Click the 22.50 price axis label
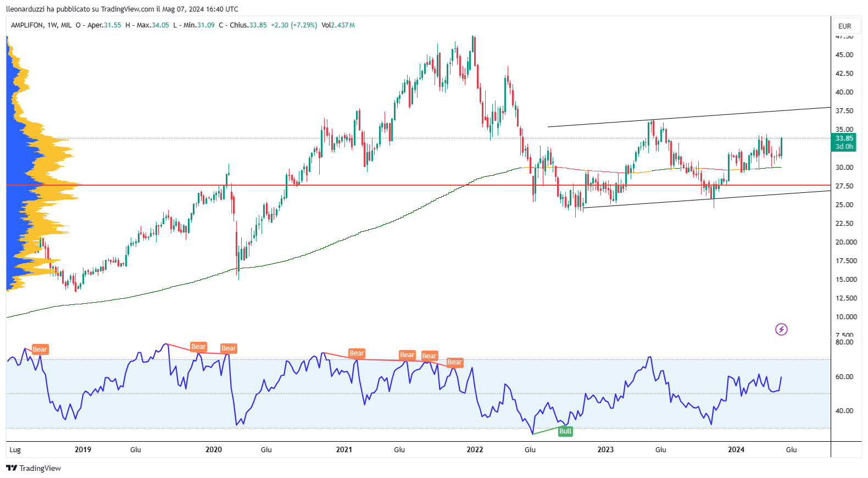Screen dimensions: 868x478 point(844,224)
